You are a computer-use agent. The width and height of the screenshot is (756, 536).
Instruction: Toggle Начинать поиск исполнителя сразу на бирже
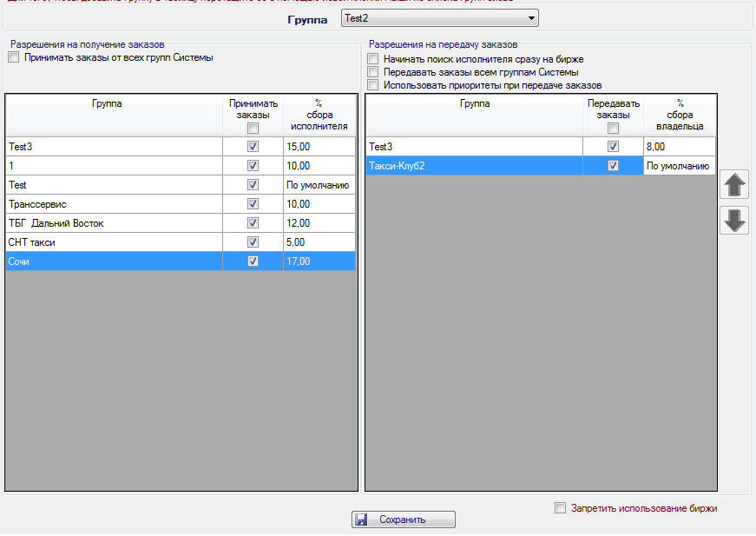373,59
